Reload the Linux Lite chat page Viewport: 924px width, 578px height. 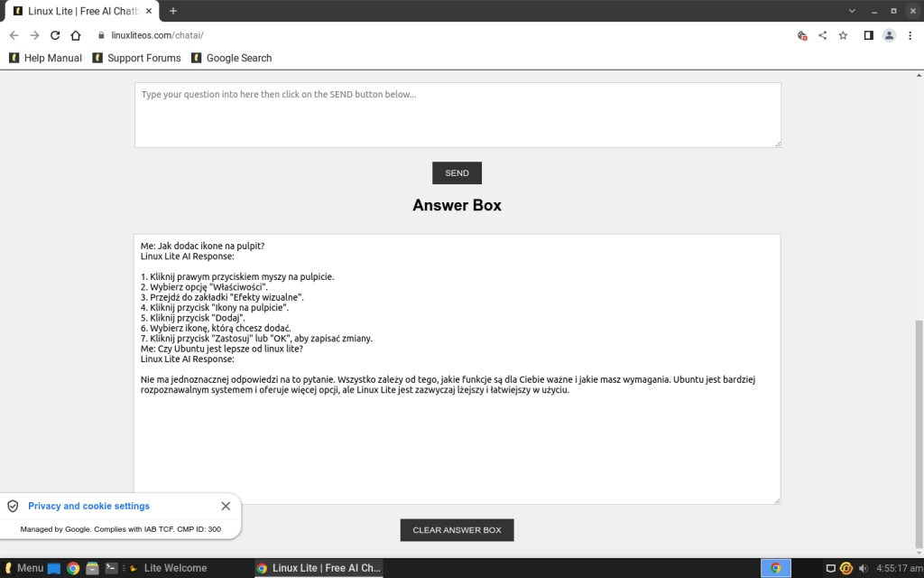tap(55, 35)
